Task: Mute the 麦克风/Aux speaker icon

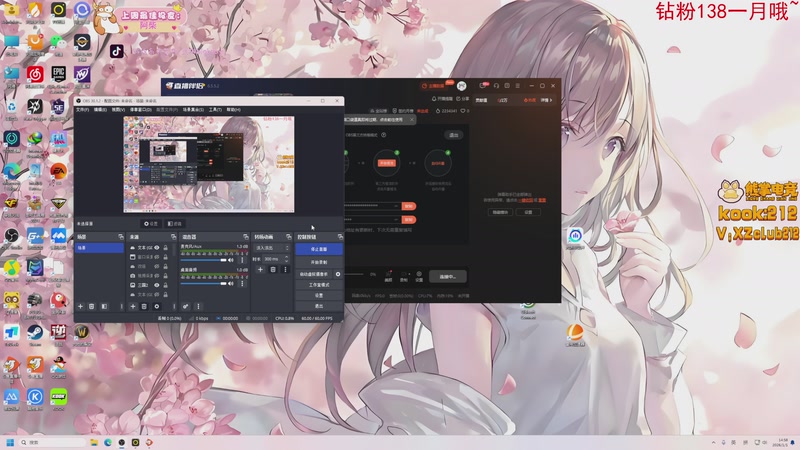Action: point(231,260)
